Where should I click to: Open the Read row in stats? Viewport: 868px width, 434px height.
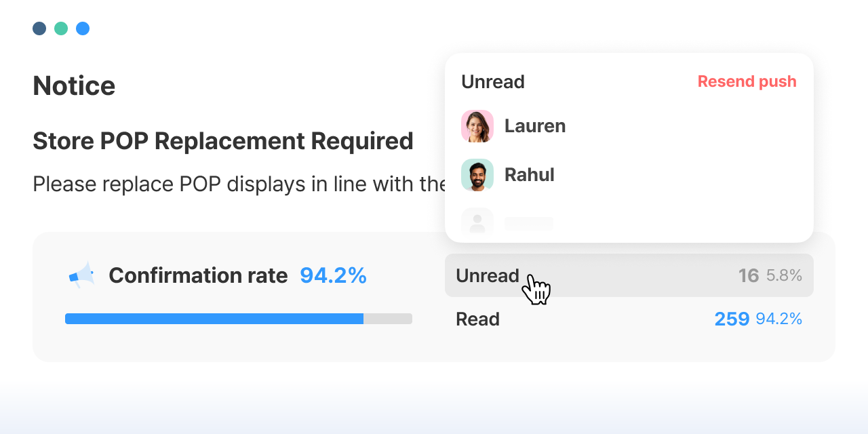pos(629,319)
